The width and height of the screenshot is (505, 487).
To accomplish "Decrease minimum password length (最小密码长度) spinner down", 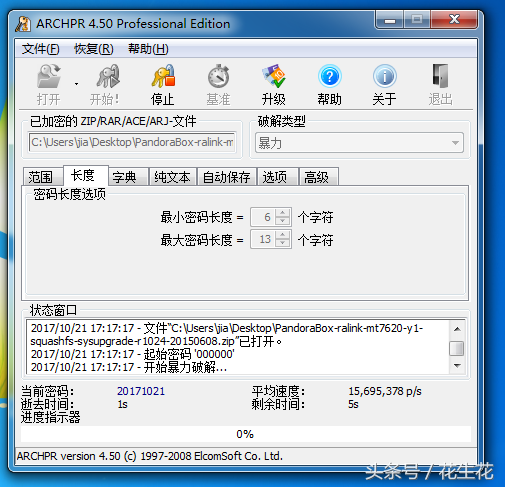I will 283,221.
